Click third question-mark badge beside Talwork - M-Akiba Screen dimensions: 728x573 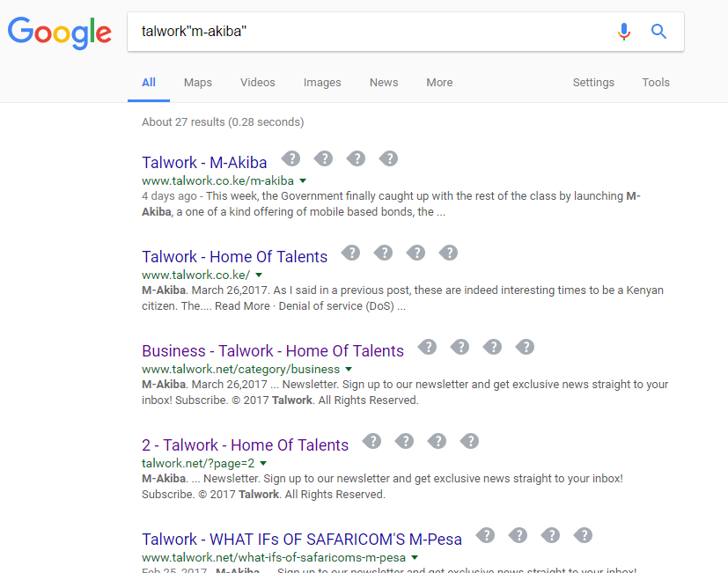(357, 158)
